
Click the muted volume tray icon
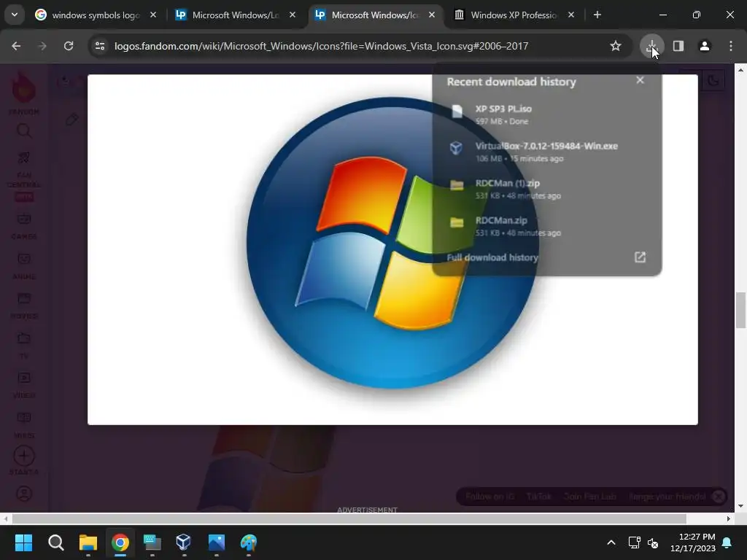(653, 542)
